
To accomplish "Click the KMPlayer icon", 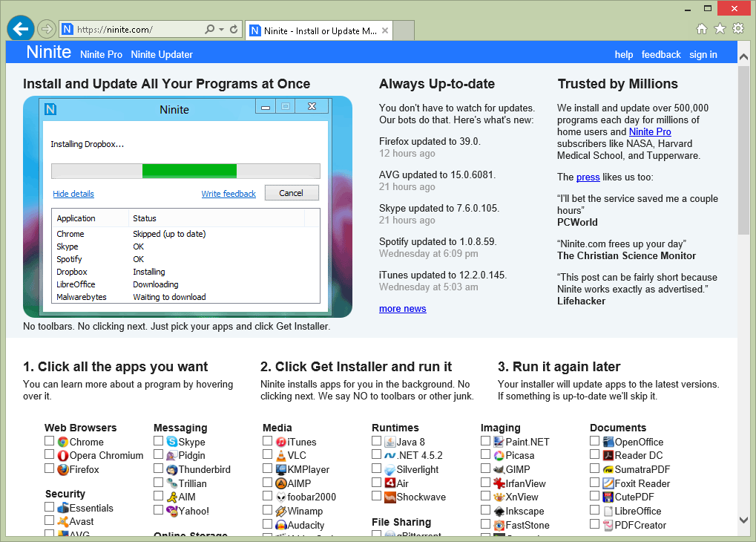I will tap(281, 469).
